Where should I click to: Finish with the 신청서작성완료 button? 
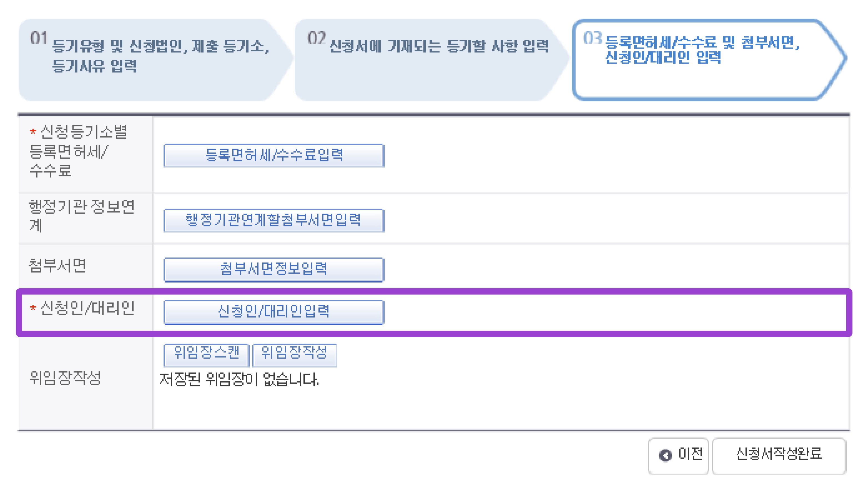coord(779,455)
